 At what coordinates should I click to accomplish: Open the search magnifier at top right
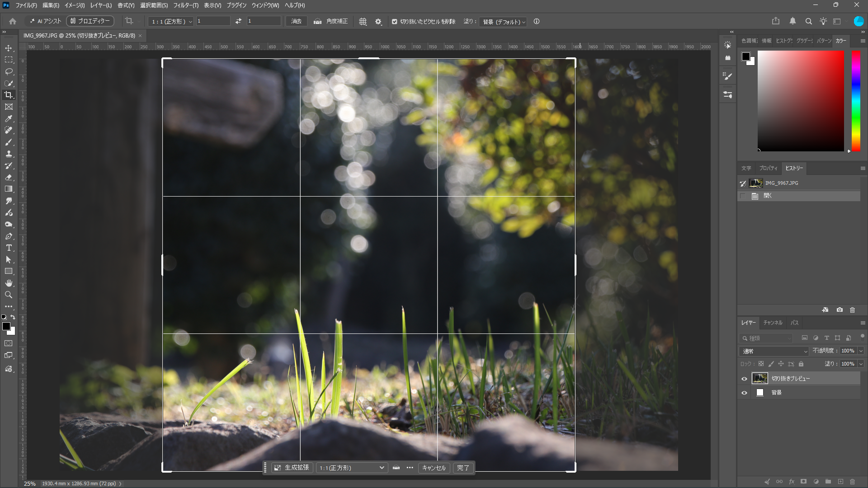pos(809,21)
